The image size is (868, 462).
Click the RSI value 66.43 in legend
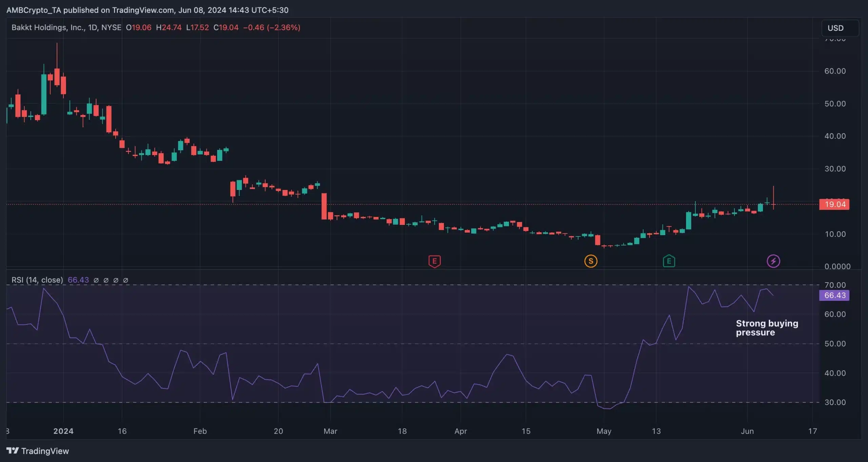pyautogui.click(x=78, y=280)
